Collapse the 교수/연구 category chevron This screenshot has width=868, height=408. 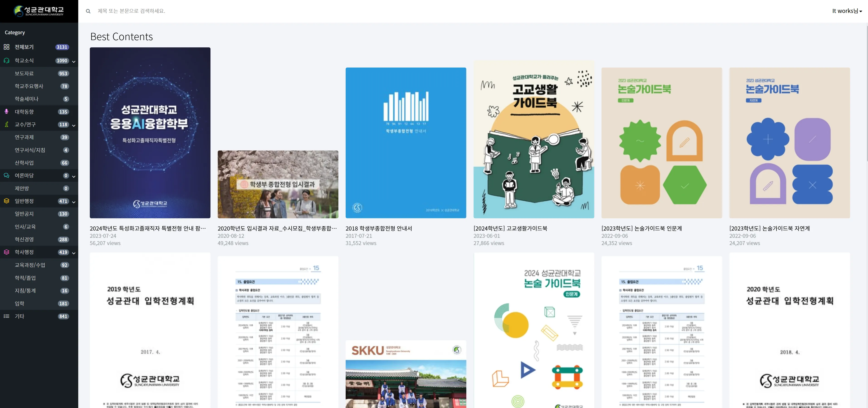pyautogui.click(x=73, y=125)
